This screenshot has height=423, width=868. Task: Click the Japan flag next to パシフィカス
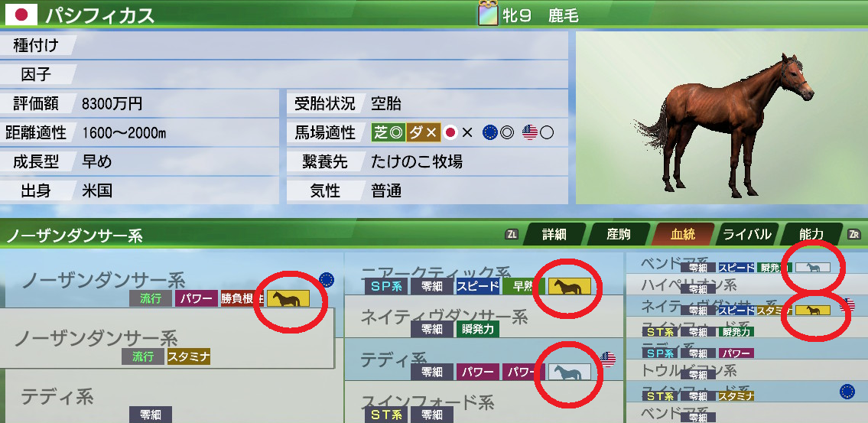click(x=21, y=15)
